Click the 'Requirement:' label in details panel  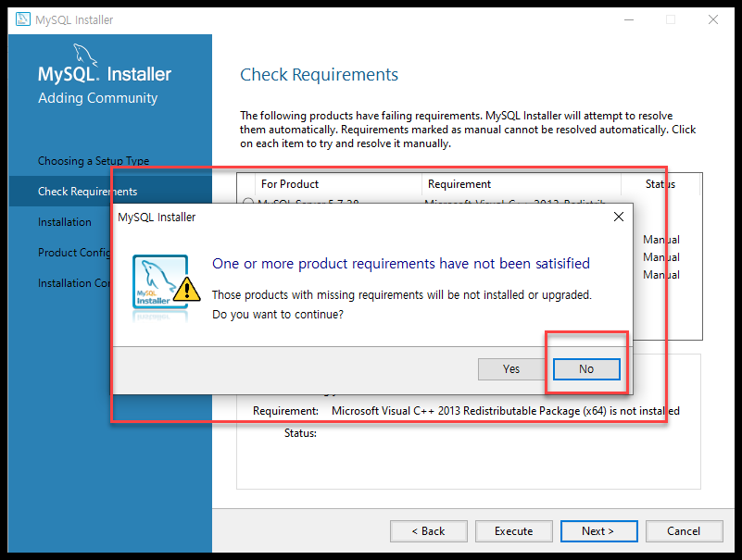[x=285, y=411]
